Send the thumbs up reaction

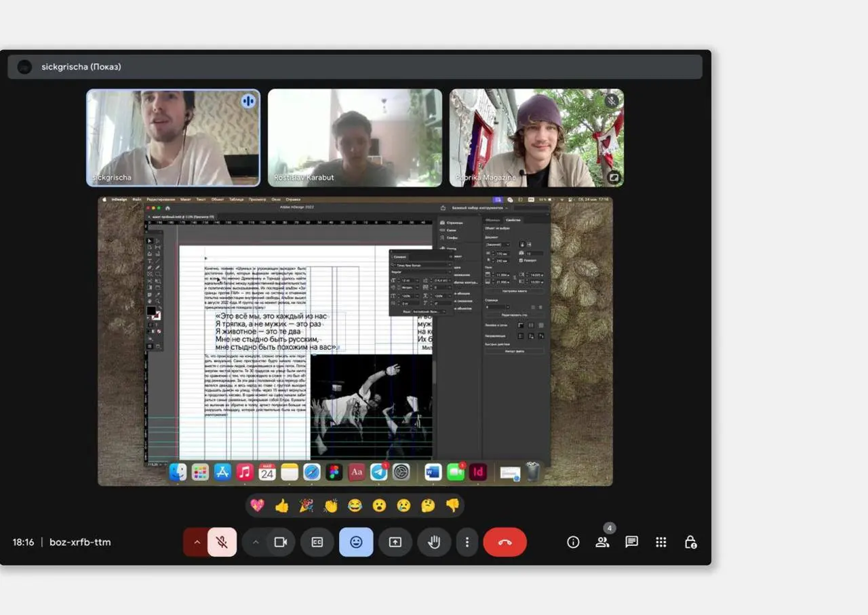coord(281,505)
